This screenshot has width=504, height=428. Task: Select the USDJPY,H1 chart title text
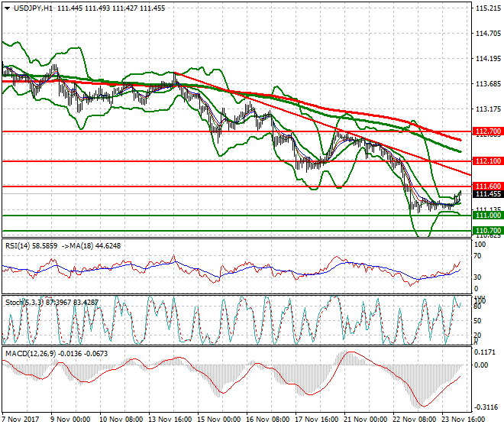click(33, 8)
